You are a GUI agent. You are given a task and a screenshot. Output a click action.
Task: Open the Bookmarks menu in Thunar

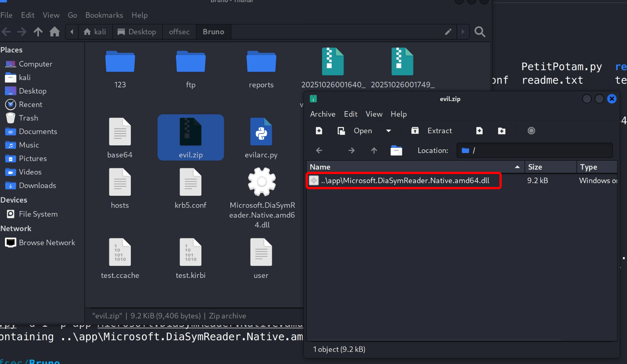104,15
